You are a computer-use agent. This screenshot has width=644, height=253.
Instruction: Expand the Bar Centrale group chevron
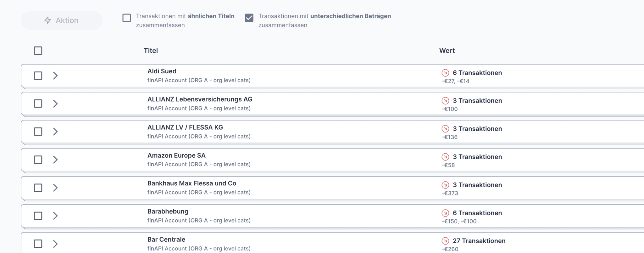(x=55, y=244)
